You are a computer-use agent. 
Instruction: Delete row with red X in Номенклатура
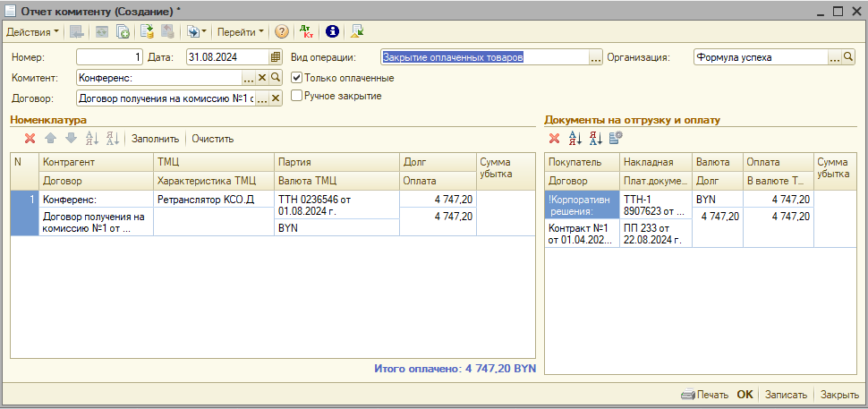point(30,139)
